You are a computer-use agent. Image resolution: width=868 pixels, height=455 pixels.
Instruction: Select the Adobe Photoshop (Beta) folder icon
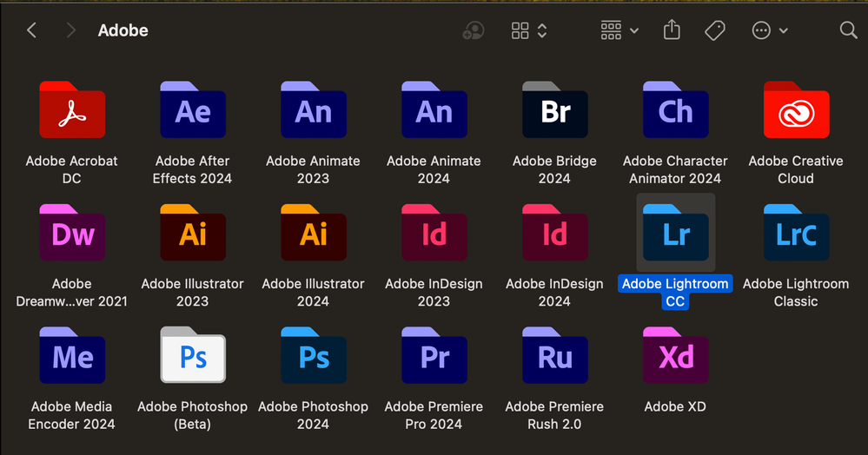(x=193, y=355)
